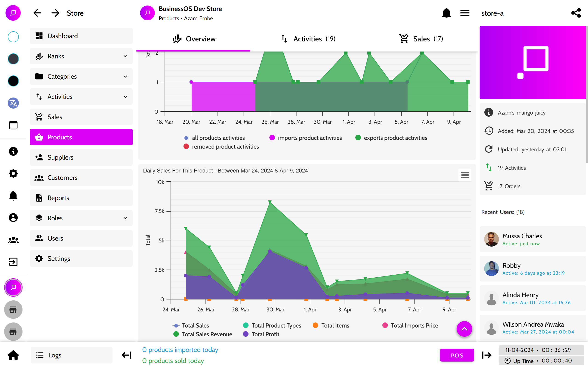Screen dimensions: 588x368
Task: Toggle 'exports product activities' legend series
Action: point(391,138)
